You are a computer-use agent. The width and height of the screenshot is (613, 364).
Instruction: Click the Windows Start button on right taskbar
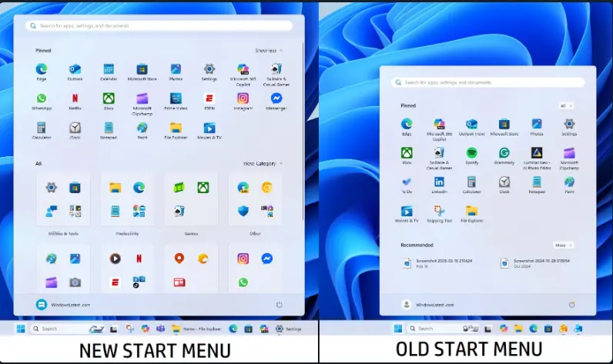(x=398, y=329)
